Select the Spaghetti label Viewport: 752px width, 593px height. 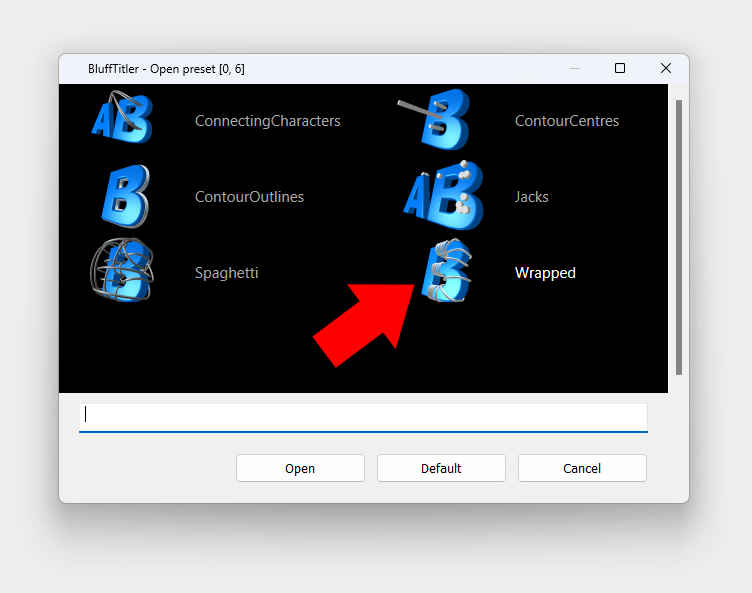226,273
